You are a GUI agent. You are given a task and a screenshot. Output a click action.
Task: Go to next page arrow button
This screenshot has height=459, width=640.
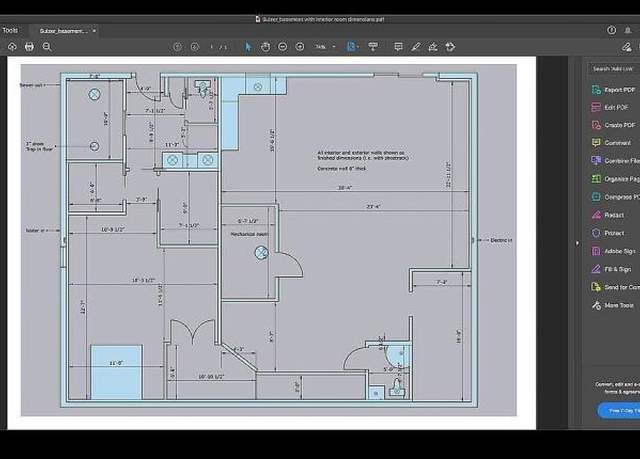[195, 47]
